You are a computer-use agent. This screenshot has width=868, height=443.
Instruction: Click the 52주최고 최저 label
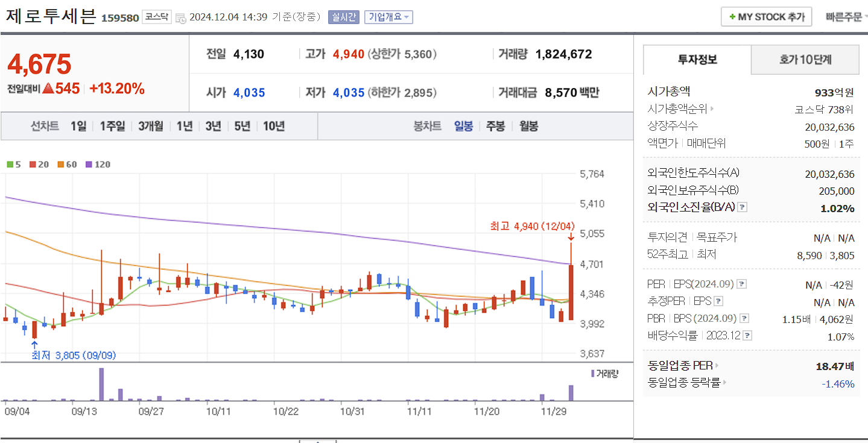(682, 255)
